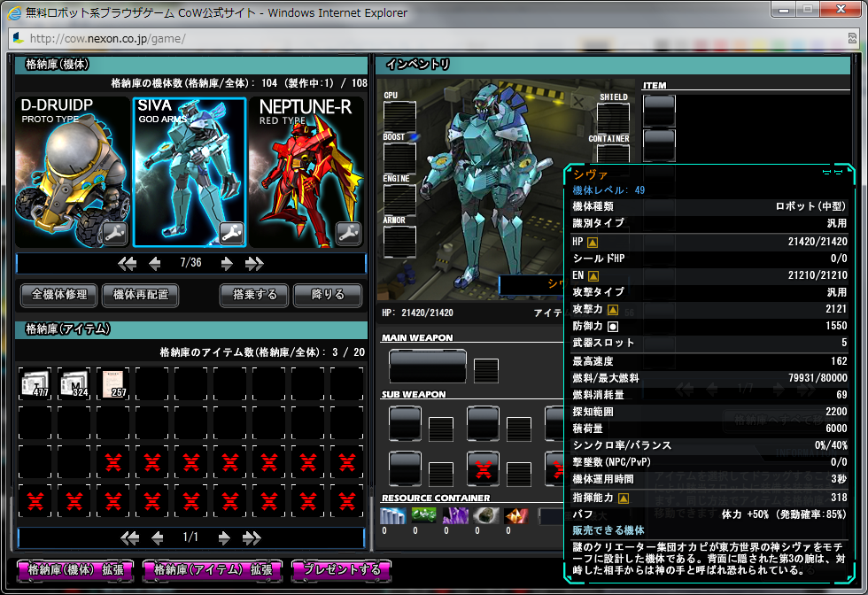This screenshot has width=868, height=595.
Task: Select the BOOST equipment slot
Action: [399, 158]
